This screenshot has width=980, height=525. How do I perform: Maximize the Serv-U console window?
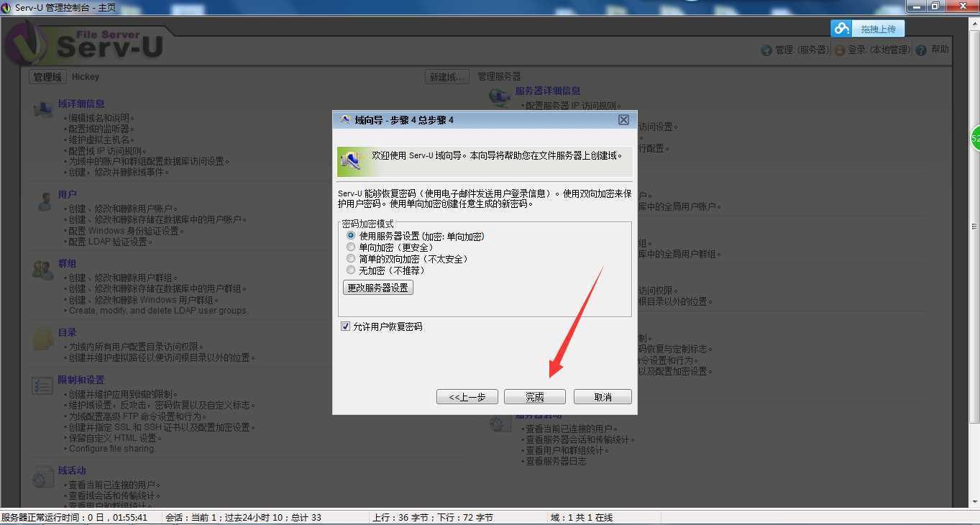(x=936, y=6)
